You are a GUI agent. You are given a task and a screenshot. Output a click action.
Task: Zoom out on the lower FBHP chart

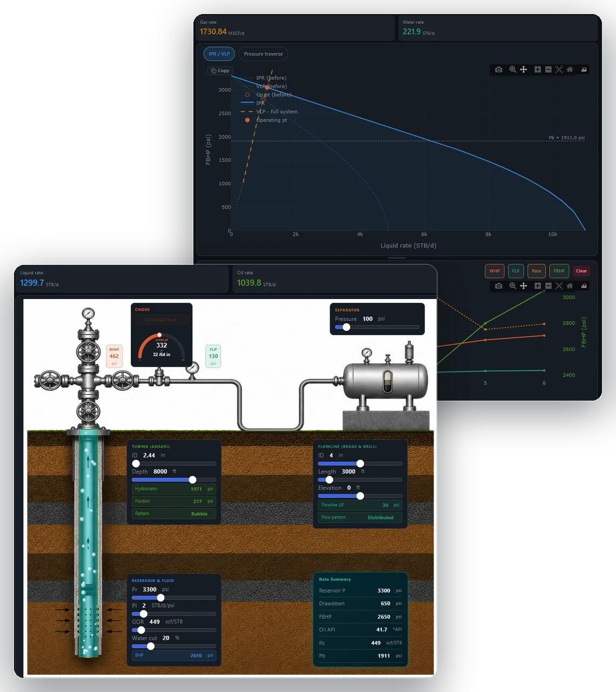[x=548, y=286]
